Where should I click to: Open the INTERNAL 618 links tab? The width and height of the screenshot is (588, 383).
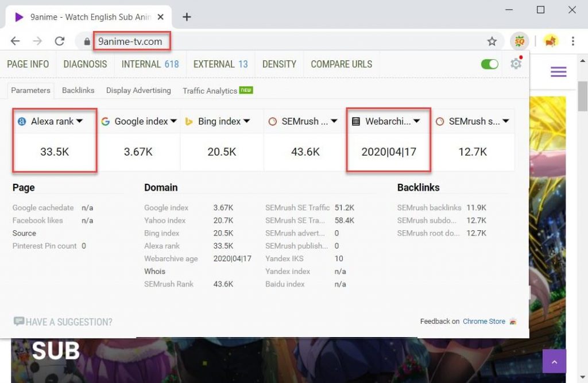coord(150,64)
